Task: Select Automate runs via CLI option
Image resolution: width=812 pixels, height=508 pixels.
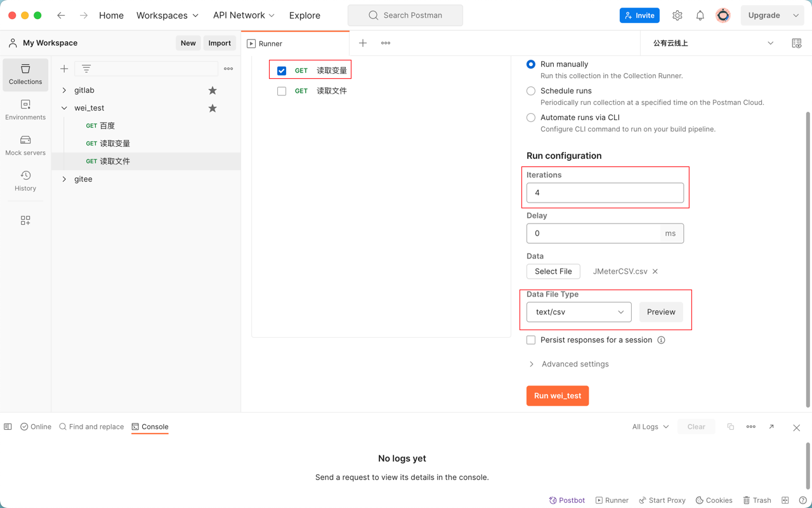Action: pyautogui.click(x=531, y=117)
